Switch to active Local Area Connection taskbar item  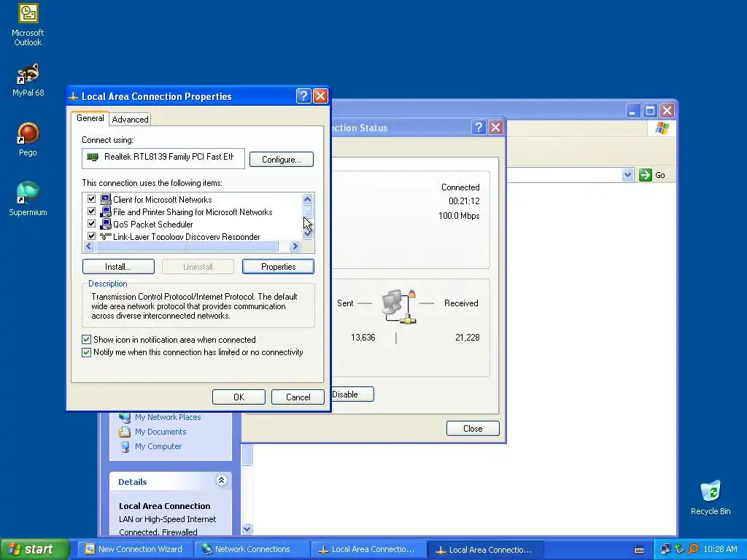pos(486,550)
